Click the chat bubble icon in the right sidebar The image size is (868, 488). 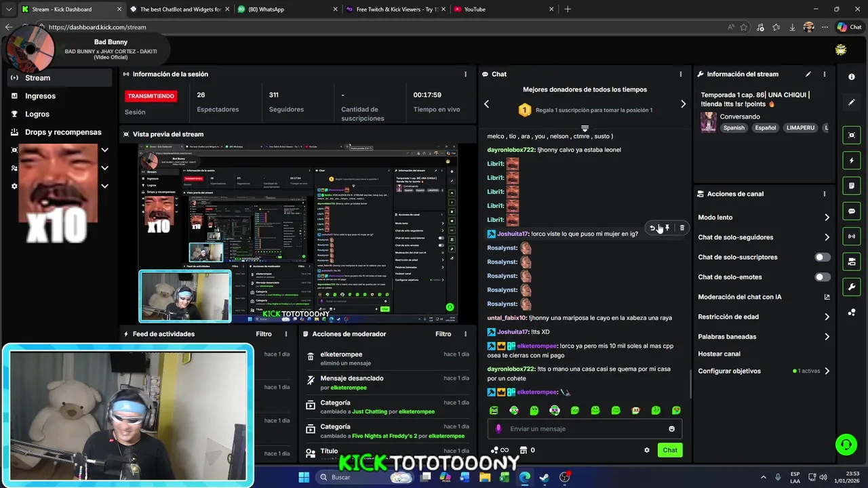(852, 211)
